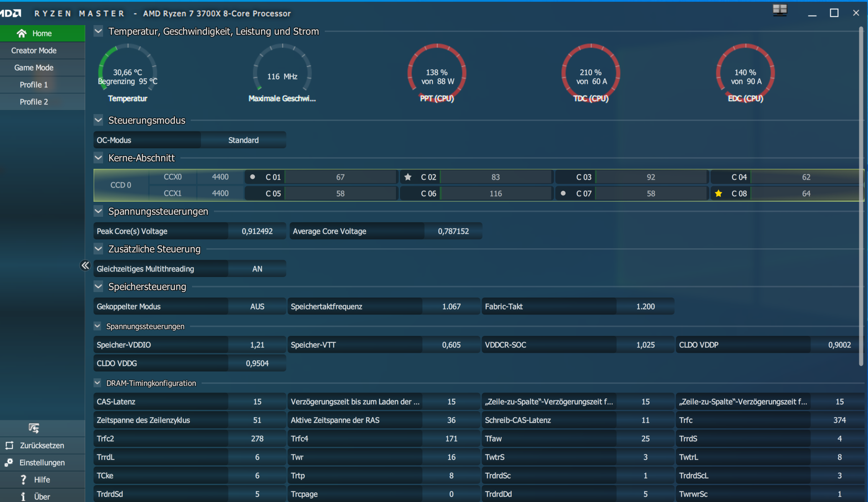Collapse the top Spannungssteuerungen section
The image size is (868, 502).
[x=98, y=211]
